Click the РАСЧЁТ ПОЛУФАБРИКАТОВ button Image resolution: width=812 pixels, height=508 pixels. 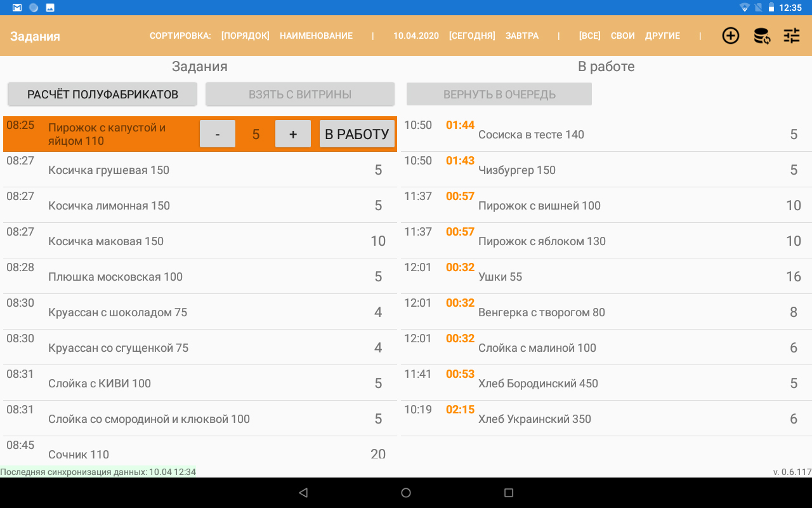point(103,95)
